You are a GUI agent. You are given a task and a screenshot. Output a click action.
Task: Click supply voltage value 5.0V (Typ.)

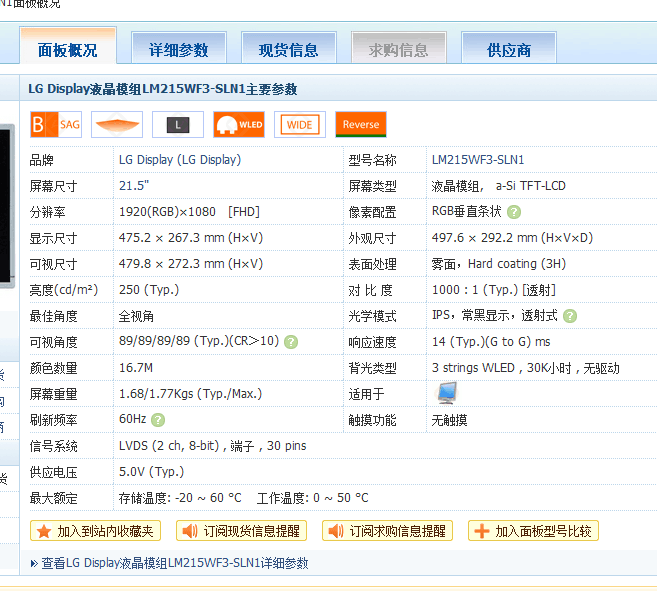click(x=152, y=472)
